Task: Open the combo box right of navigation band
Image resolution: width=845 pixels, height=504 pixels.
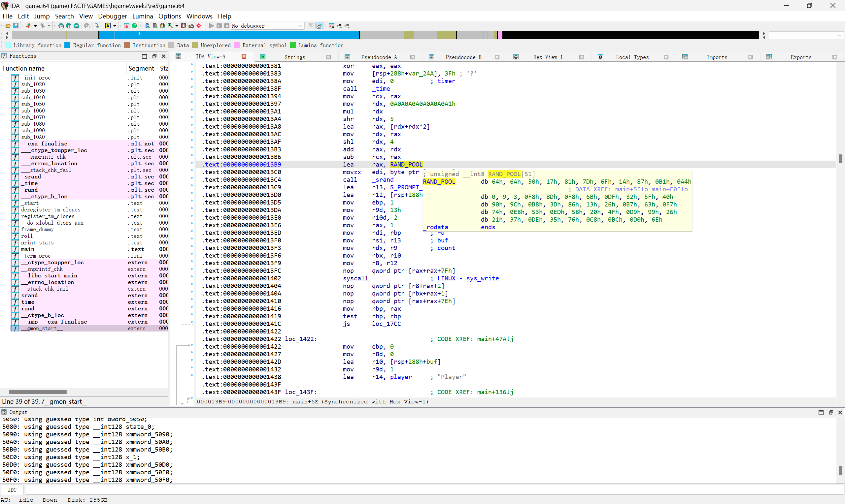Action: [x=806, y=35]
